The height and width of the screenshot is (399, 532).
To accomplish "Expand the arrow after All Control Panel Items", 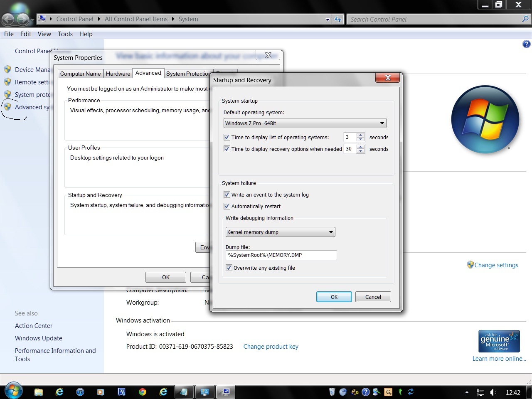I will (x=173, y=19).
